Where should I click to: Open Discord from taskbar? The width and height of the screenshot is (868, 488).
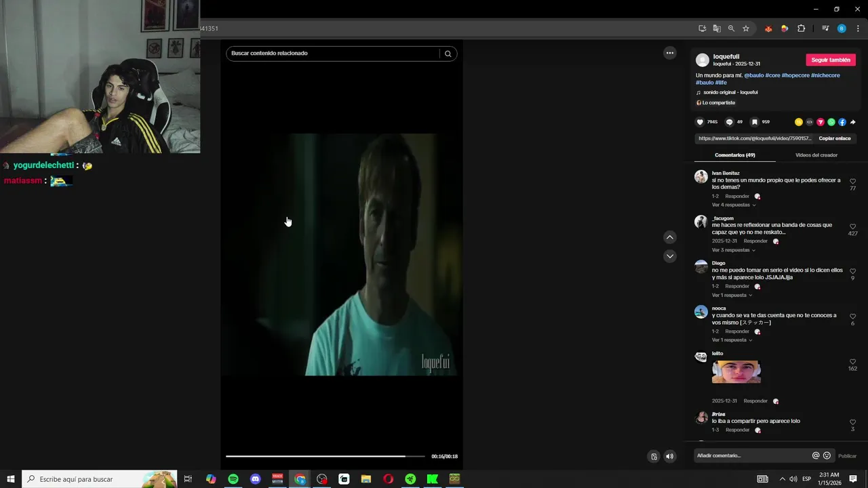click(x=256, y=479)
